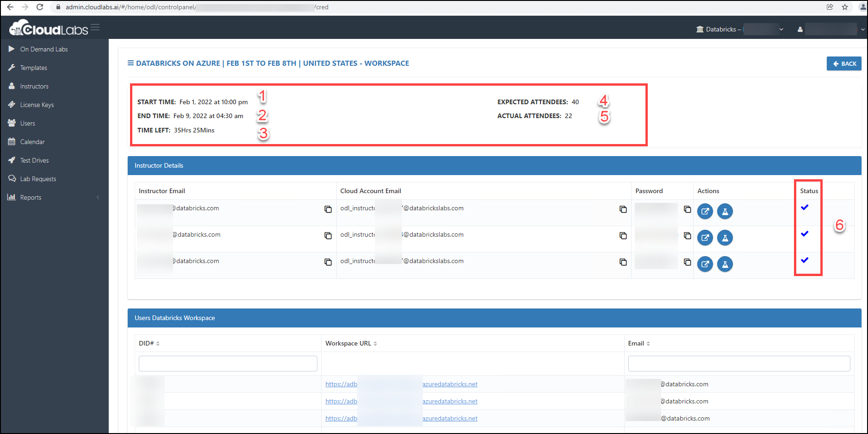Copy the second instructor email
Screen dimensions: 868x434
pos(328,236)
